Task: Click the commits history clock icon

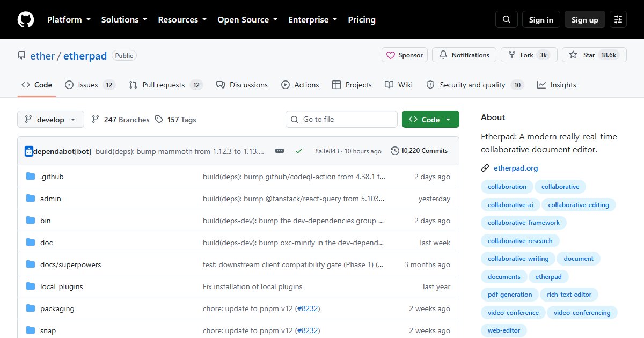Action: point(395,151)
